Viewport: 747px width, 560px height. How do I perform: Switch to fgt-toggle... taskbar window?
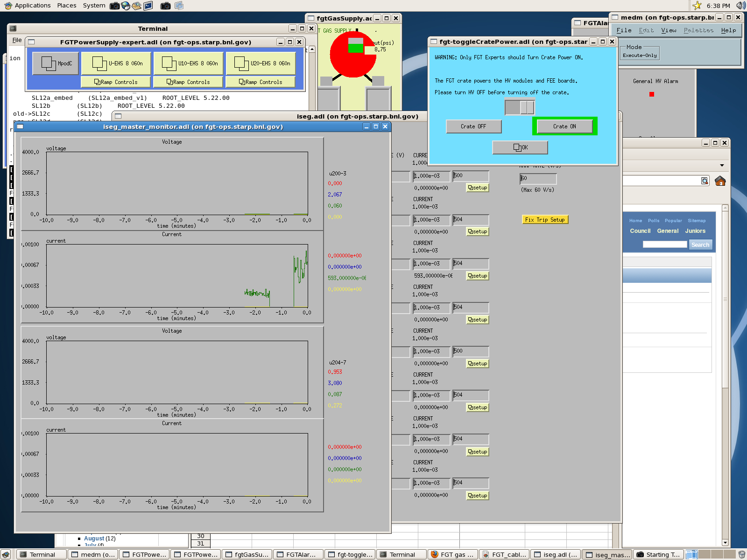pos(350,554)
